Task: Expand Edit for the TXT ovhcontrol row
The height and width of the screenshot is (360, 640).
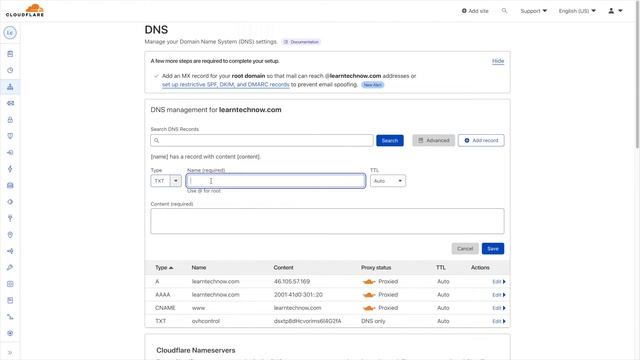Action: [499, 321]
